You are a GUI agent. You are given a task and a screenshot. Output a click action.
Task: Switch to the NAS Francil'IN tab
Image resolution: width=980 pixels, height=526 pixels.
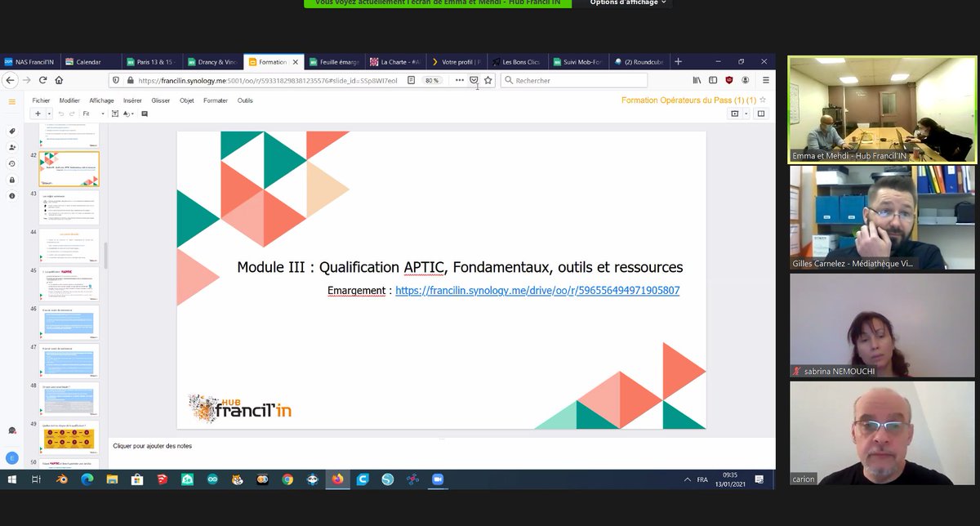click(31, 61)
